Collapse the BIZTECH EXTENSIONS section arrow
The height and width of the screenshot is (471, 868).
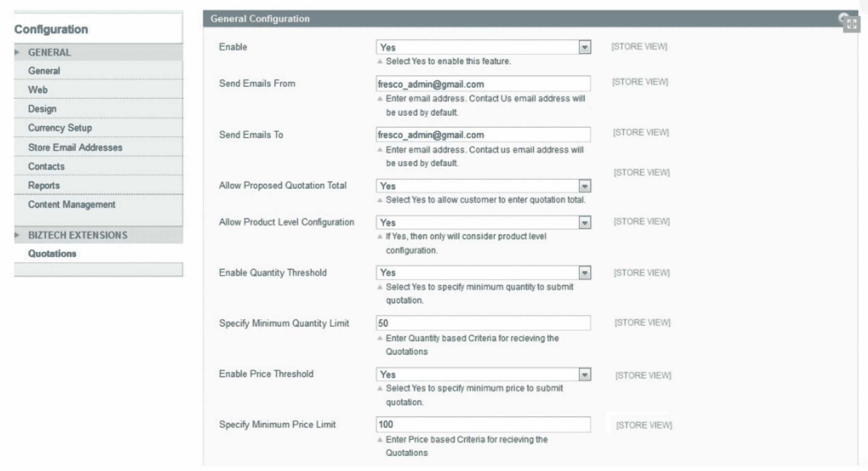point(17,235)
